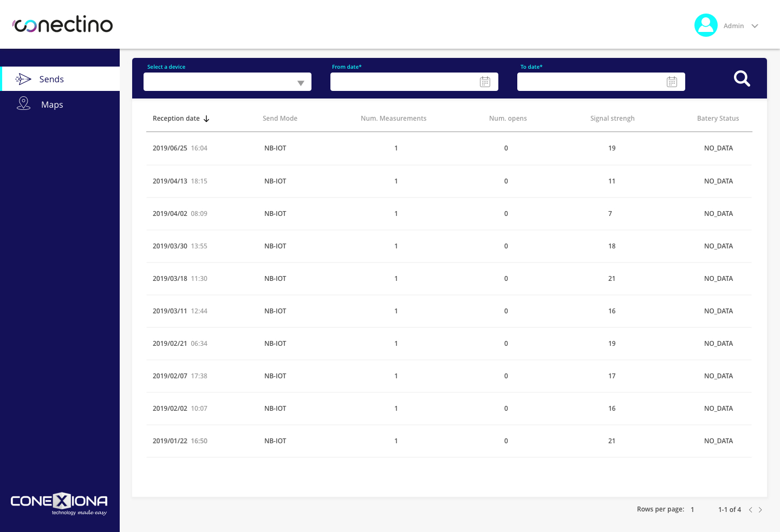Click the Conectino logo
This screenshot has height=532, width=780.
tap(63, 25)
